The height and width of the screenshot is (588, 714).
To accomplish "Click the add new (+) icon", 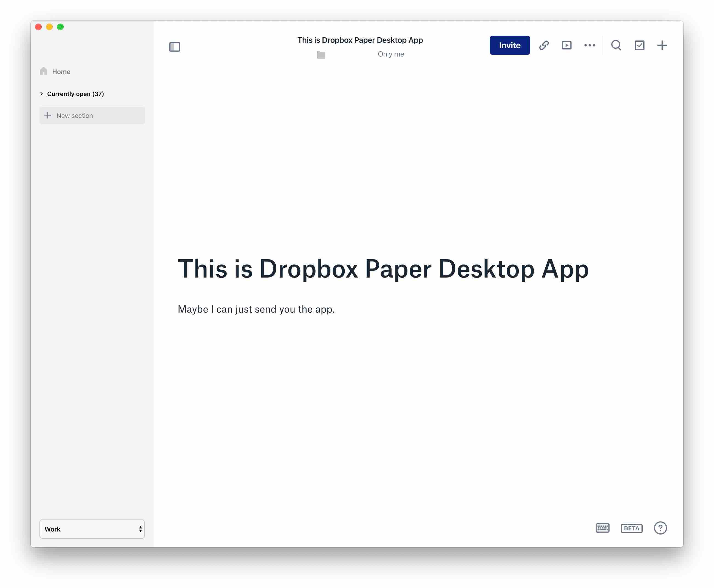I will coord(662,45).
